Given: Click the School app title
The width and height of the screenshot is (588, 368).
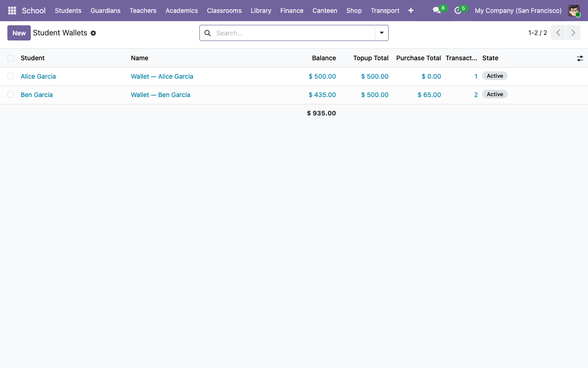Looking at the screenshot, I should (34, 11).
